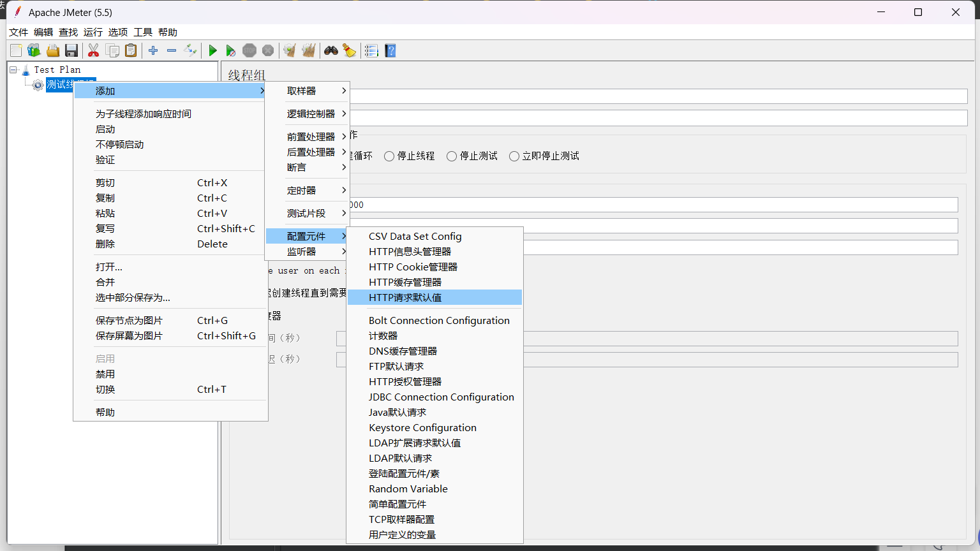Expand the 后置处理器 submenu

tap(308, 152)
